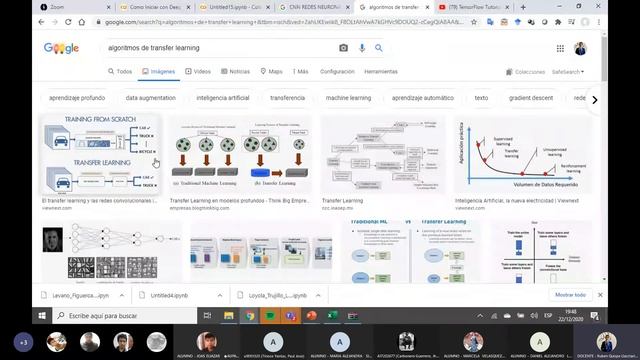Open the notification center icon
This screenshot has height=360, width=640.
pos(595,316)
